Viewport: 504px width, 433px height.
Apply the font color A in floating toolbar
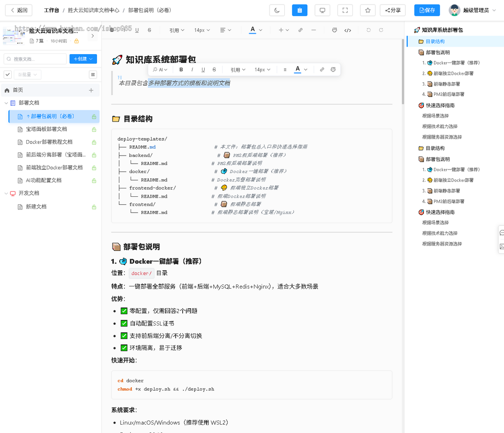pos(298,69)
